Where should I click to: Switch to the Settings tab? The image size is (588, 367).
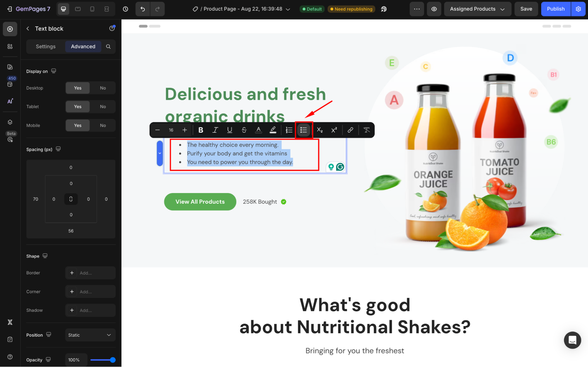[46, 47]
